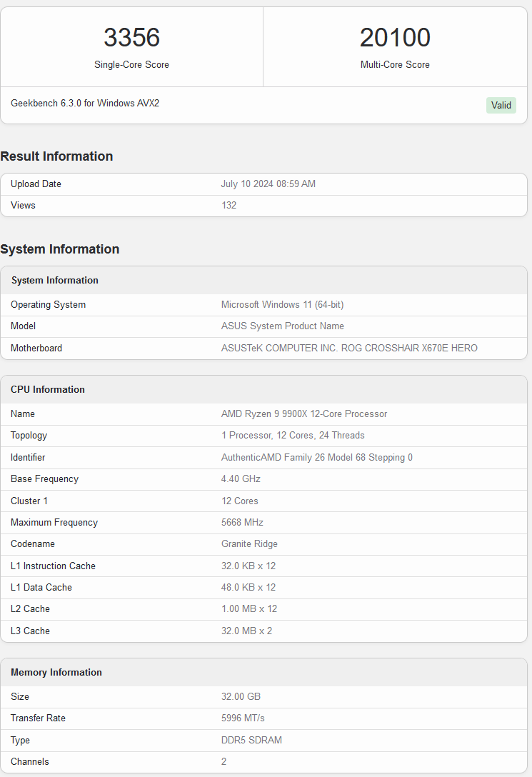Select base frequency value 4.40 GHz
532x777 pixels.
[241, 478]
